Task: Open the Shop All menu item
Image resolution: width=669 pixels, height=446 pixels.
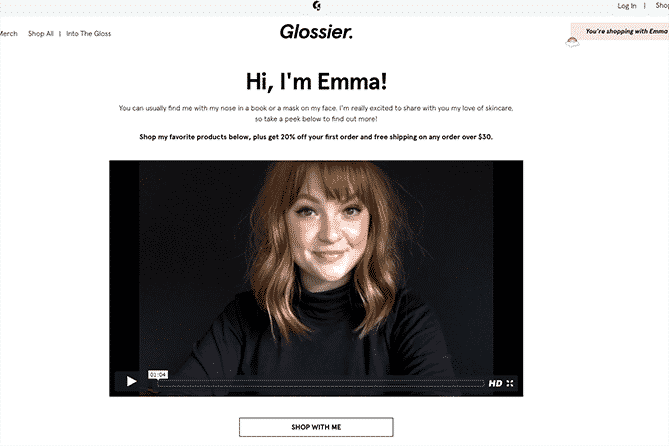Action: 41,34
